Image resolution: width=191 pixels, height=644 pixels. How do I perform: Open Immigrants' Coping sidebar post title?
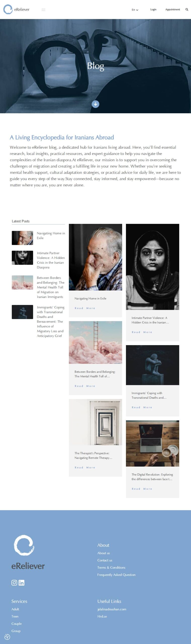[x=51, y=321]
